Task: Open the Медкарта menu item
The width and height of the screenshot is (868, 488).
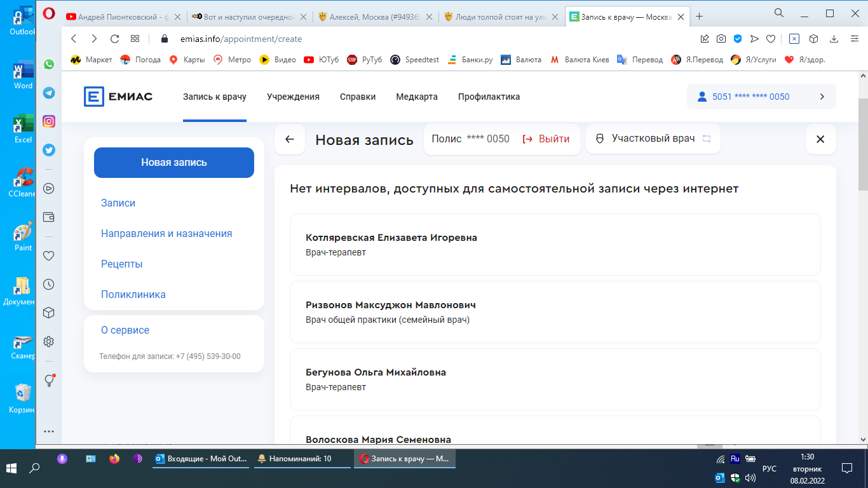Action: coord(417,97)
